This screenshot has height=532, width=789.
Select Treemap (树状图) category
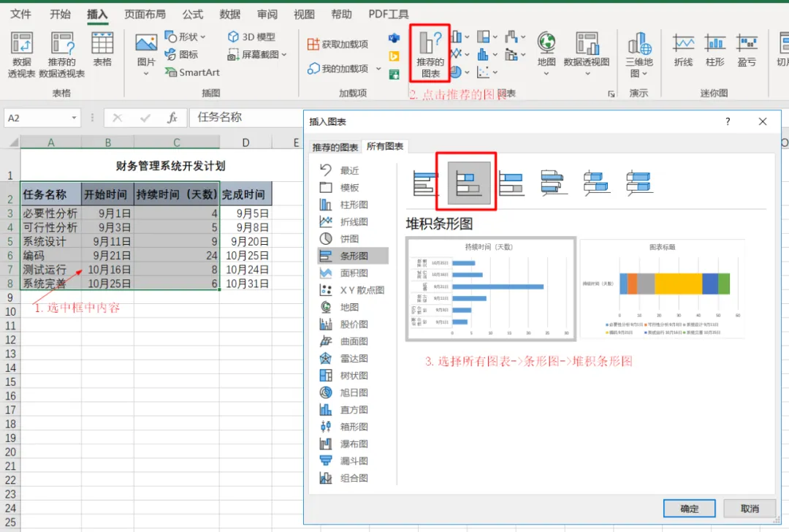point(352,376)
